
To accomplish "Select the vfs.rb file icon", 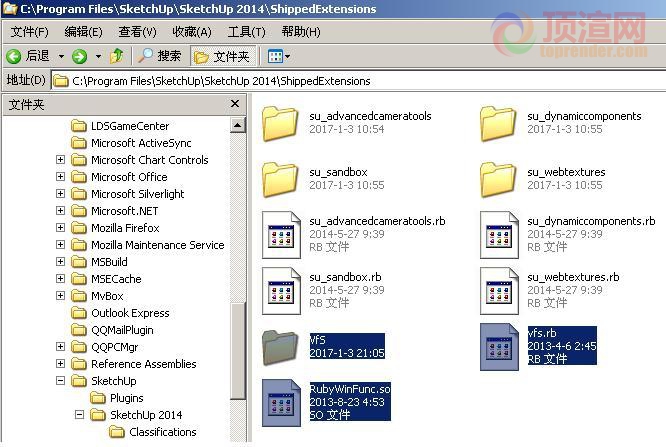I will tap(500, 347).
